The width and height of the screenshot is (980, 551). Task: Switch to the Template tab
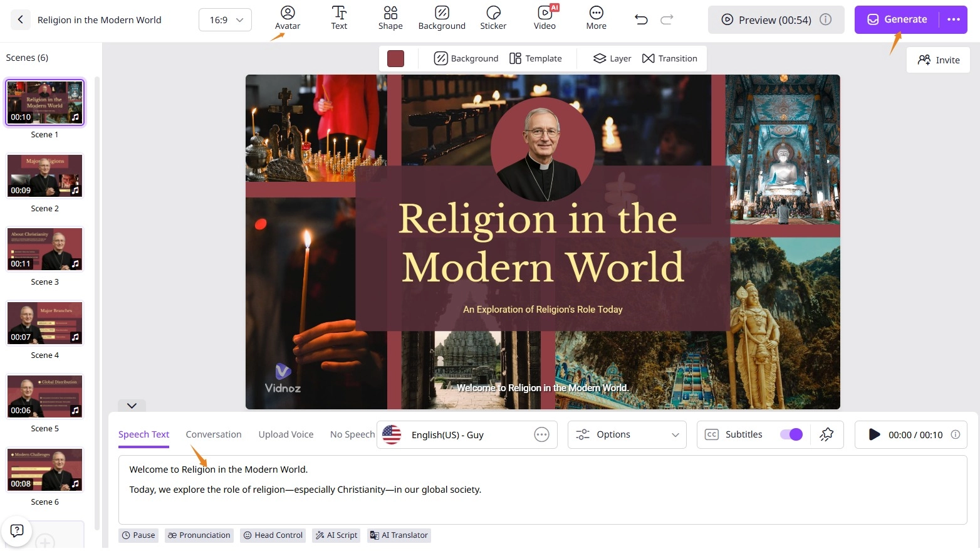(x=536, y=58)
